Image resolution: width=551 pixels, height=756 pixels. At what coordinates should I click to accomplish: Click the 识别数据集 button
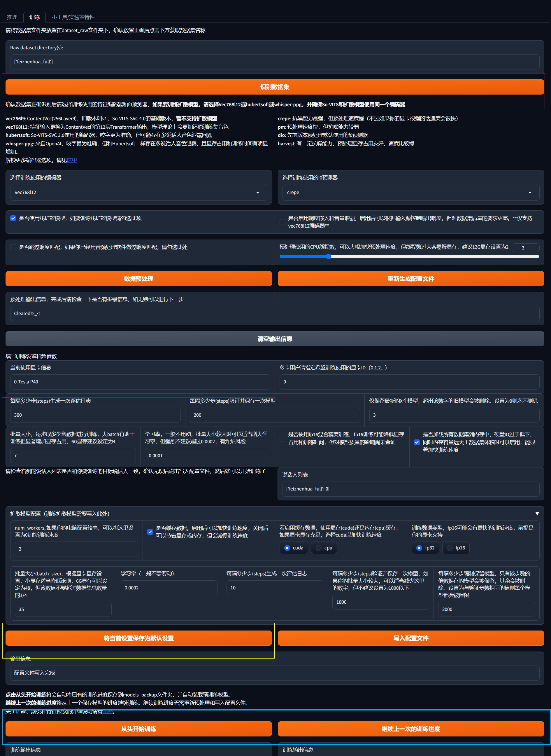point(275,87)
